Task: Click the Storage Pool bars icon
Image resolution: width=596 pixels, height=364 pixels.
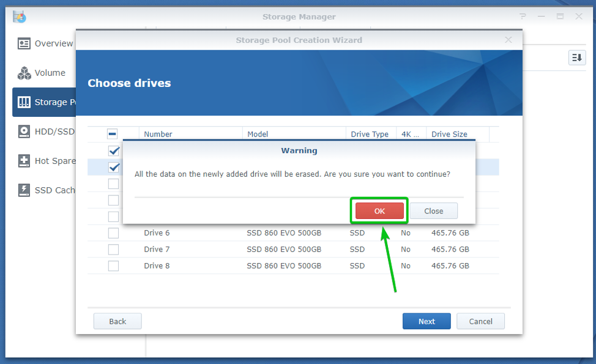Action: [x=24, y=102]
